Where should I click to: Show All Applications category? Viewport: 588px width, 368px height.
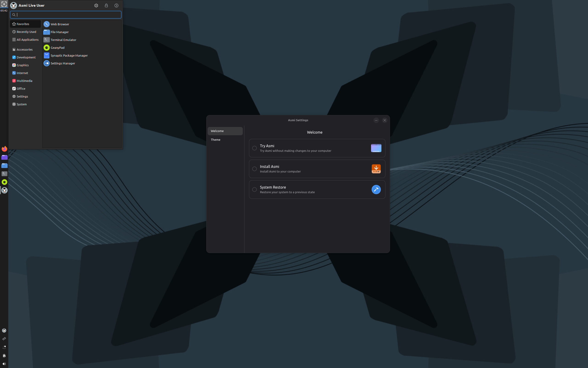click(25, 39)
